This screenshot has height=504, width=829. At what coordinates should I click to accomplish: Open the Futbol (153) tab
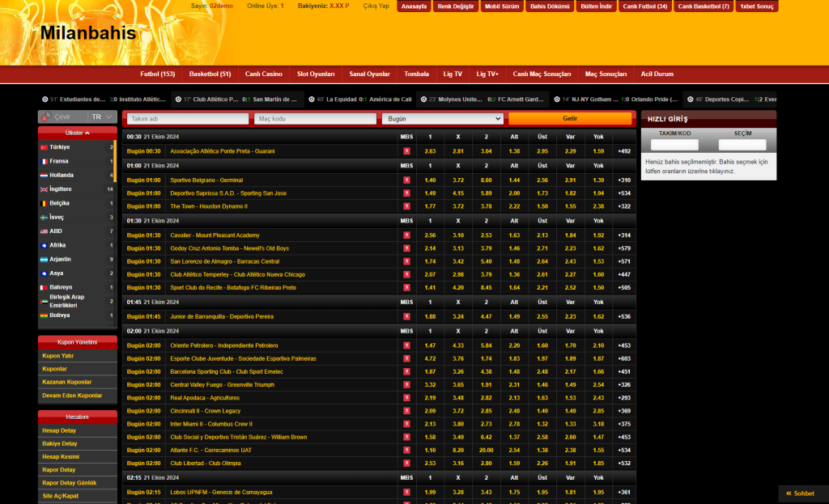[x=157, y=74]
